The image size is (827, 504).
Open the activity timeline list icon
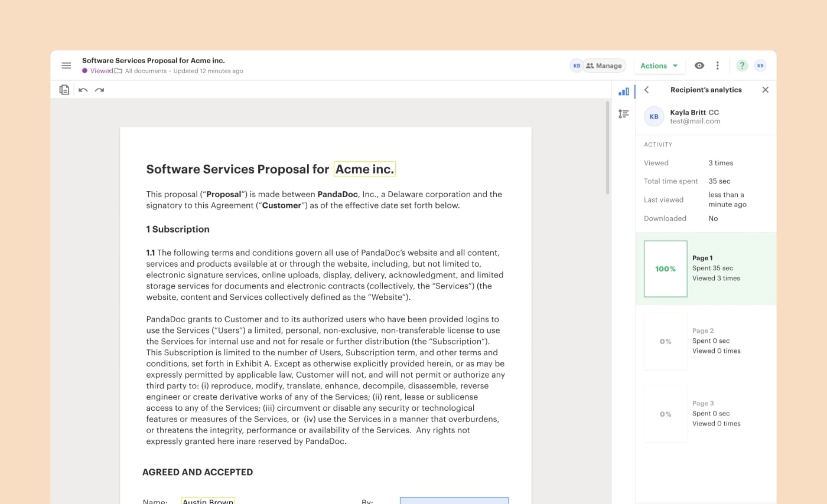coord(624,113)
